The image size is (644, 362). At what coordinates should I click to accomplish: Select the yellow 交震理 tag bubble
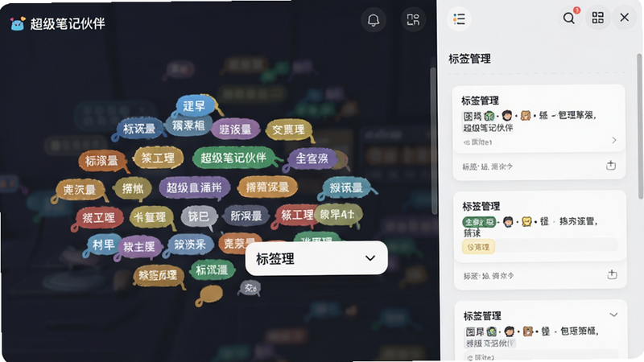point(288,130)
